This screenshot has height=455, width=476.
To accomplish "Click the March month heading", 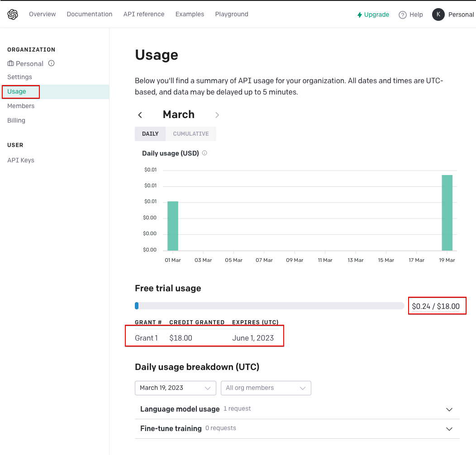I will click(x=178, y=114).
